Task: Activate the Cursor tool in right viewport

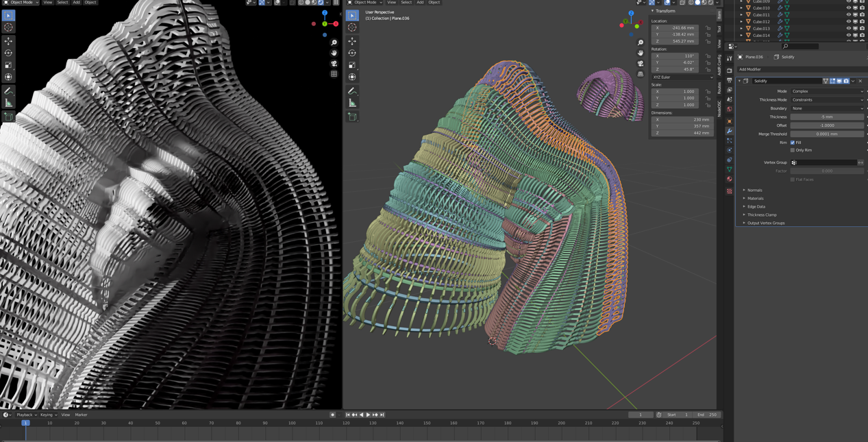Action: pyautogui.click(x=352, y=27)
